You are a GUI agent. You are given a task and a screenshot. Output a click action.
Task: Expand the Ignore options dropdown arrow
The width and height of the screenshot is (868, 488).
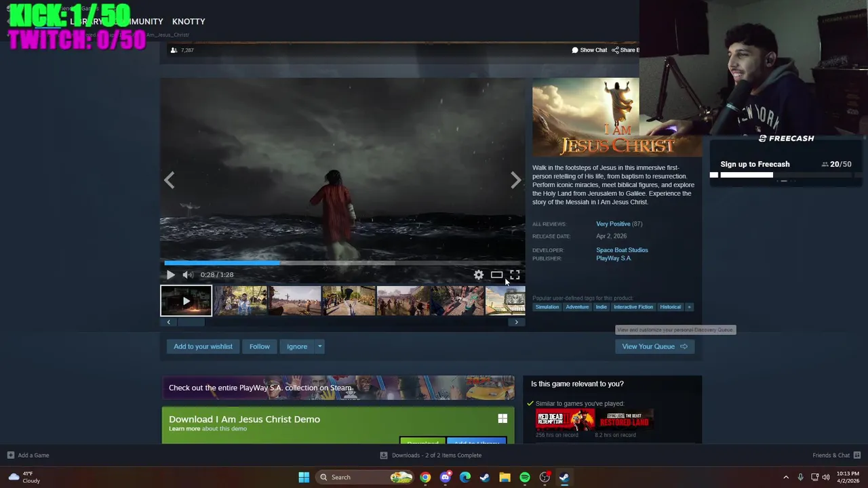319,346
